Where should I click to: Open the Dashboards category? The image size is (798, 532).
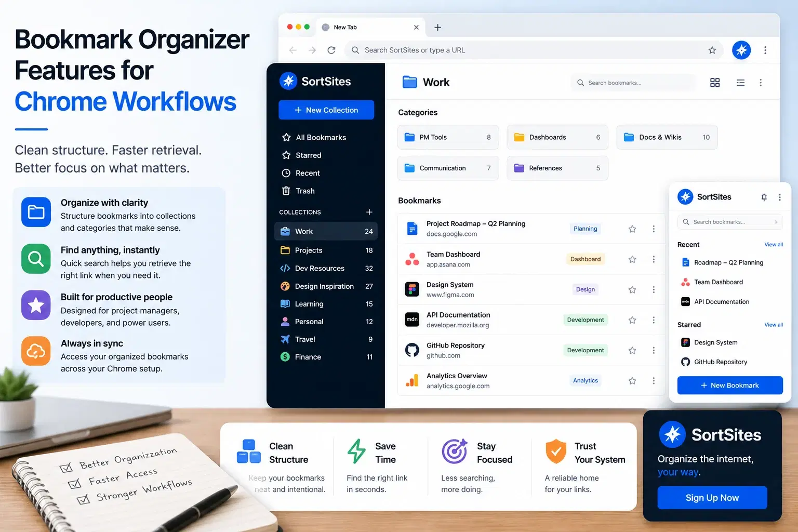[x=557, y=137]
